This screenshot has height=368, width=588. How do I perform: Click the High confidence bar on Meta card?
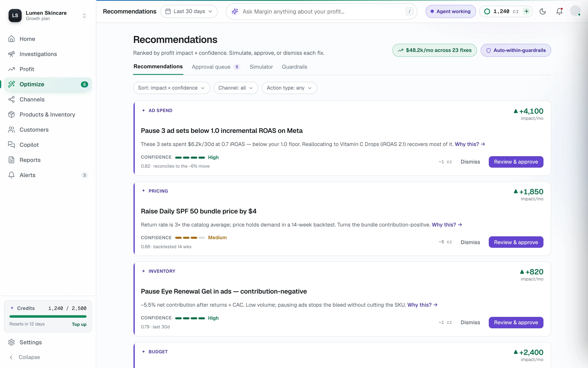click(190, 157)
